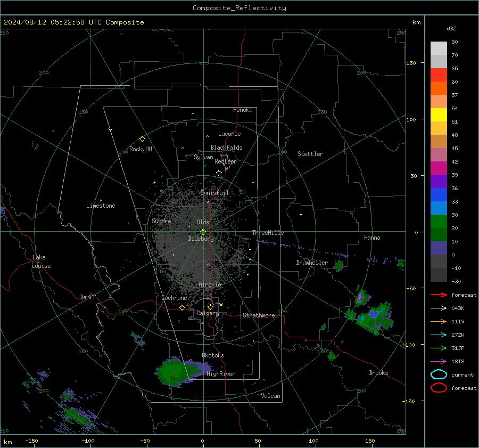The height and width of the screenshot is (448, 479).
Task: Click the cyan current ellipse icon
Action: 439,374
